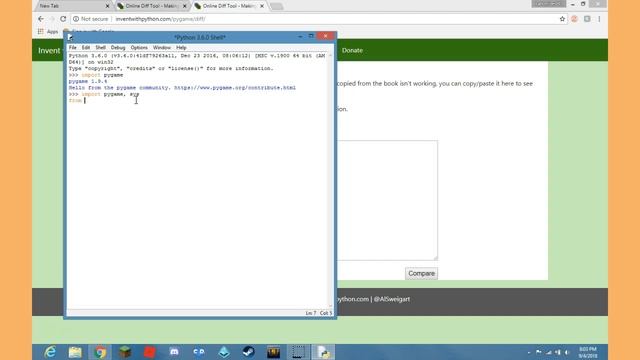Click the gray extension icon beside Chrome menu
Image resolution: width=640 pixels, height=360 pixels.
(x=587, y=19)
